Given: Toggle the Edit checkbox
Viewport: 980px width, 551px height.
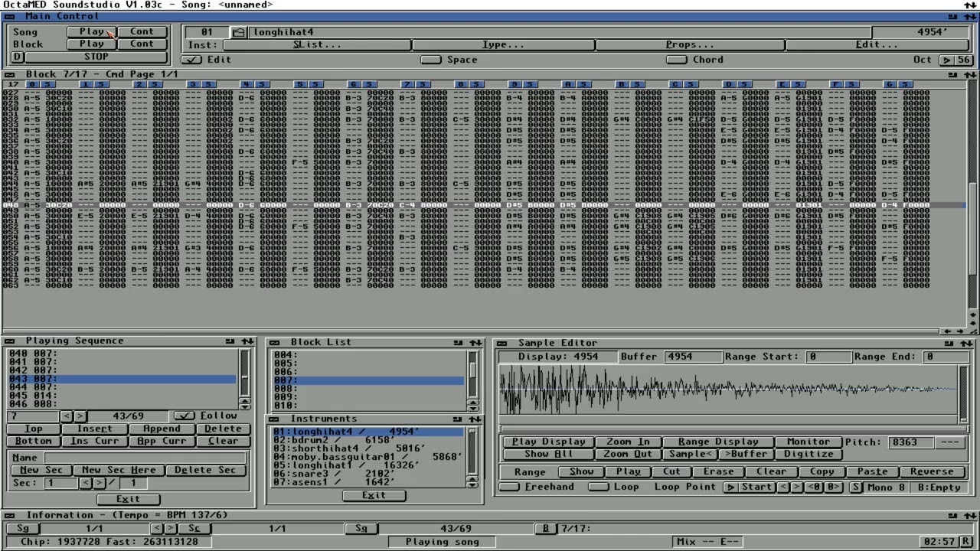Looking at the screenshot, I should [192, 60].
